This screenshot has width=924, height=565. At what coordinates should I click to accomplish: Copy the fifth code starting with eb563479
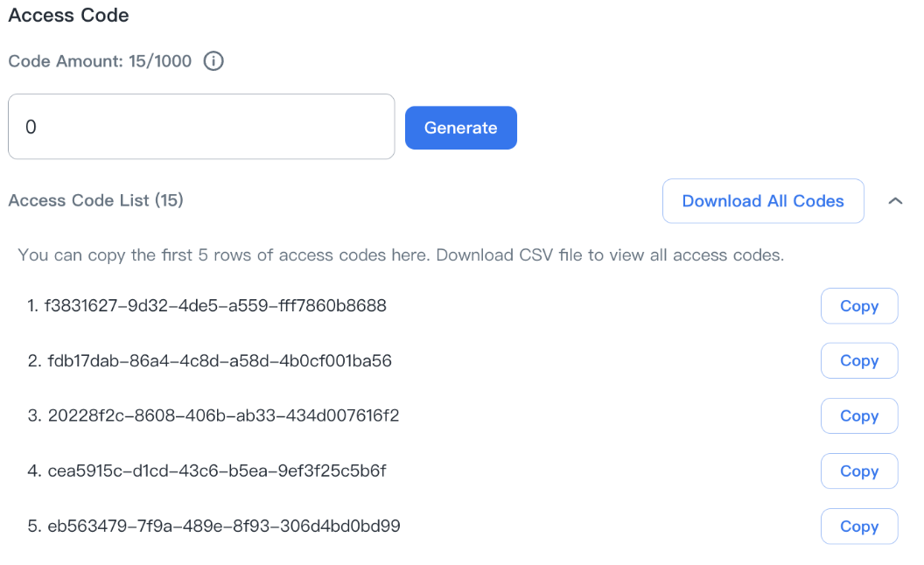[858, 526]
